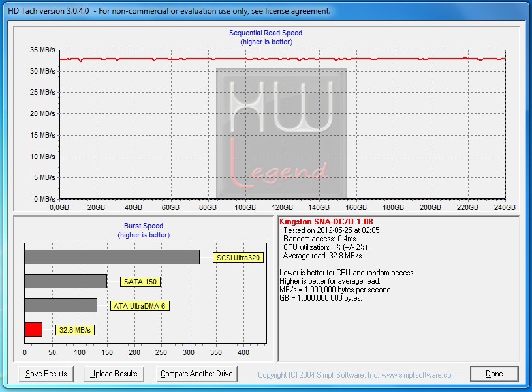Click the CPU utilization: 1% line

(325, 247)
